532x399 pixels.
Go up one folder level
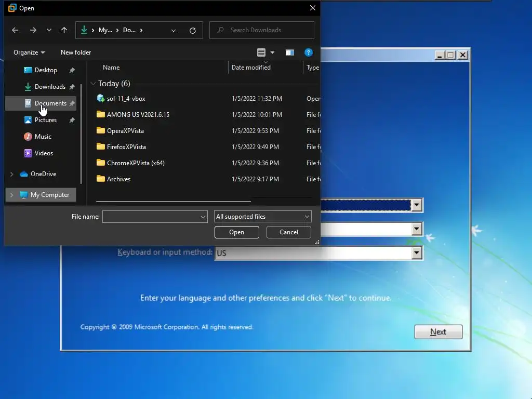64,30
